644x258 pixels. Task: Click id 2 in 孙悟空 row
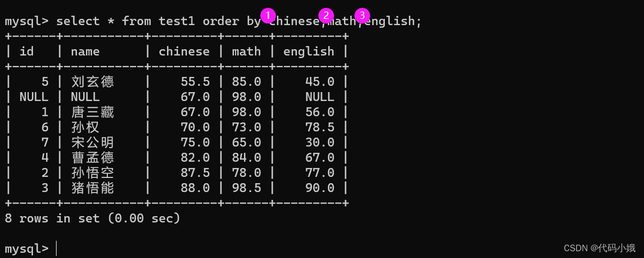pyautogui.click(x=45, y=173)
